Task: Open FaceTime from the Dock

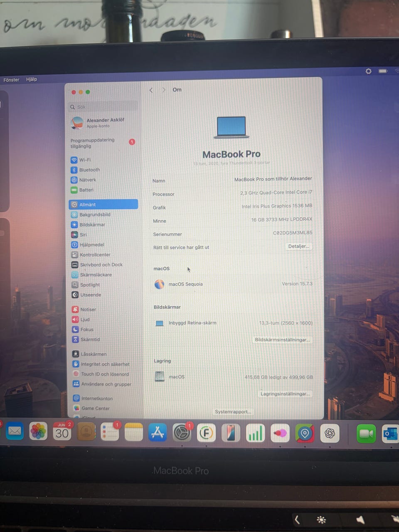Action: point(366,434)
